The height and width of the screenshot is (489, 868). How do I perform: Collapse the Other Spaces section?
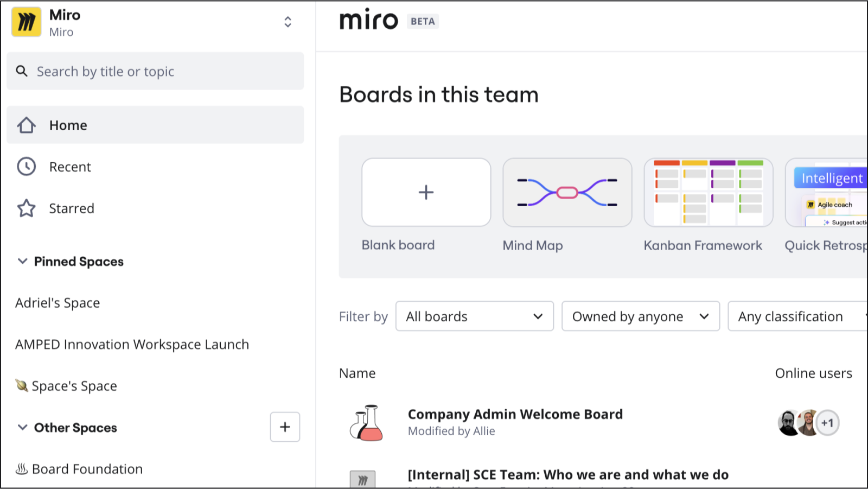[22, 427]
